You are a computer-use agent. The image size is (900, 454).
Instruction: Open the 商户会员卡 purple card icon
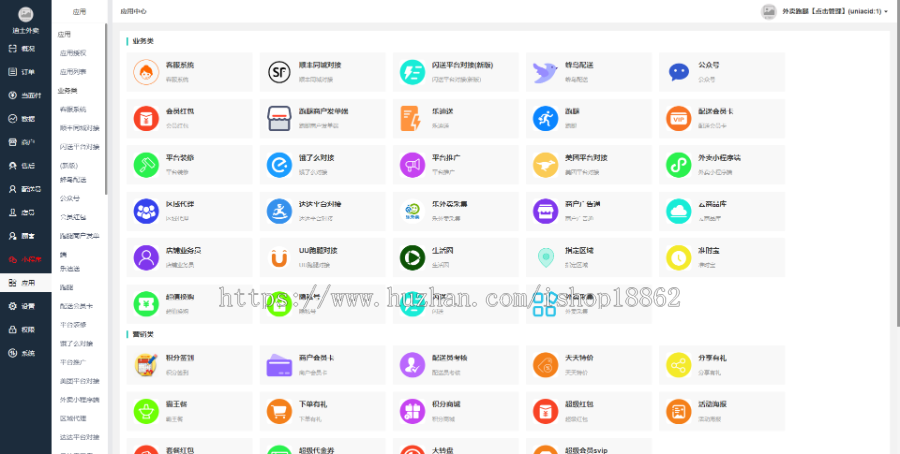pyautogui.click(x=280, y=364)
